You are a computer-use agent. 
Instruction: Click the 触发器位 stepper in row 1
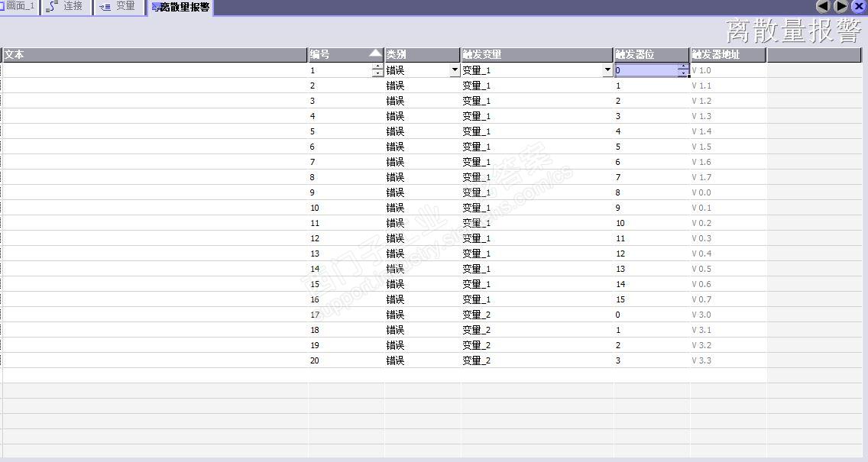click(683, 70)
